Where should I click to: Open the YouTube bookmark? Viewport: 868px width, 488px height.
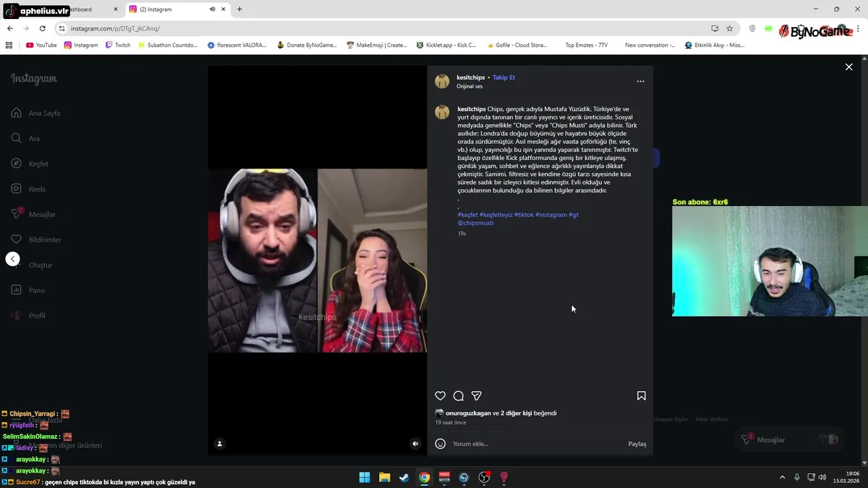41,45
